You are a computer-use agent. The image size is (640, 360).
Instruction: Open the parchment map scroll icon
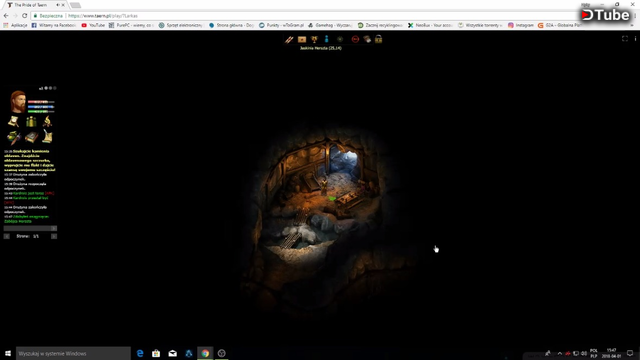(13, 121)
